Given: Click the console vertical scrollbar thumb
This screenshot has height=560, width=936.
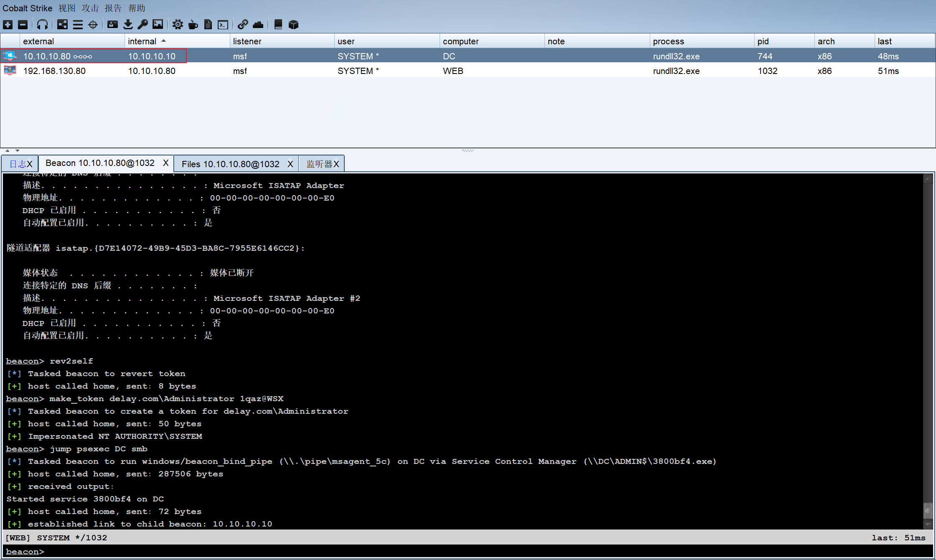Looking at the screenshot, I should click(x=928, y=510).
